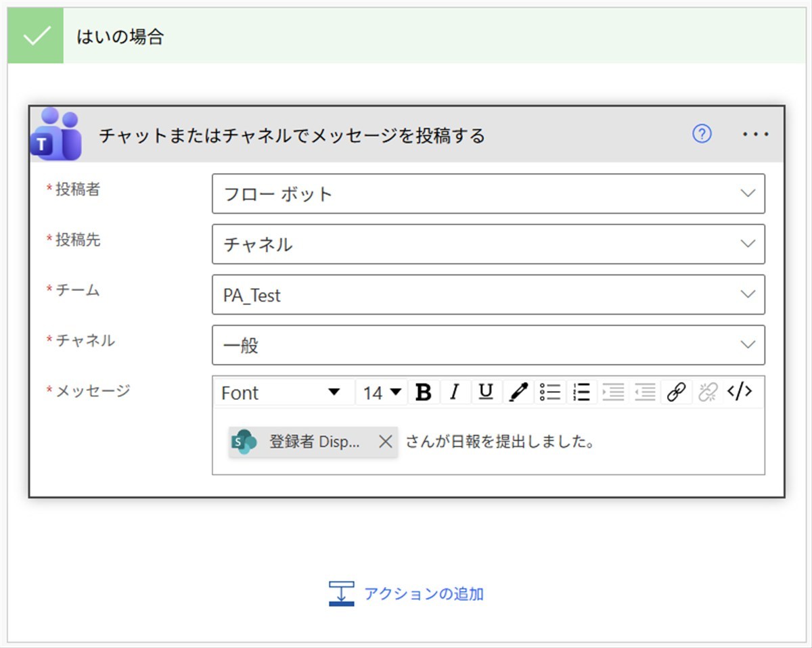
Task: Expand the 投稿者 dropdown
Action: point(747,193)
